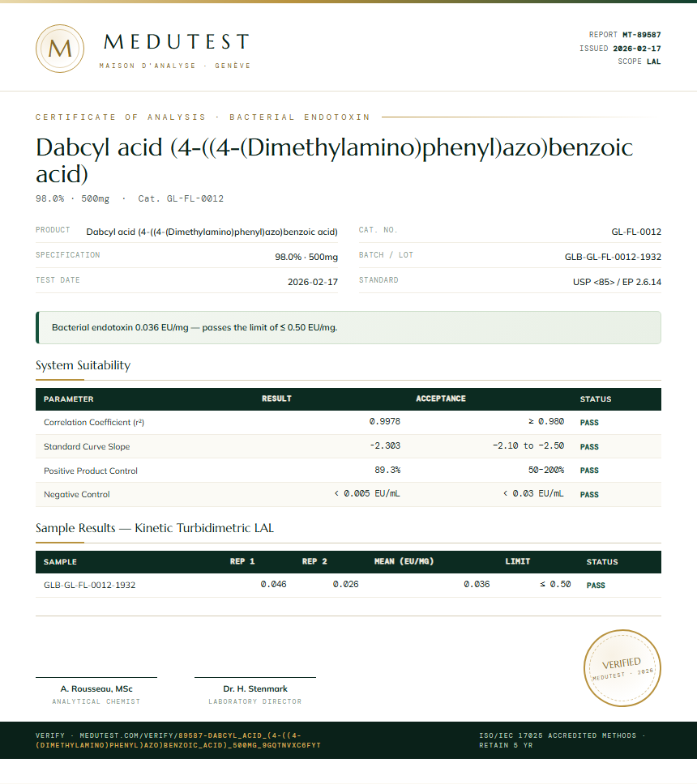Viewport: 697px width, 784px height.
Task: Click the PARAMETER column header
Action: [69, 399]
